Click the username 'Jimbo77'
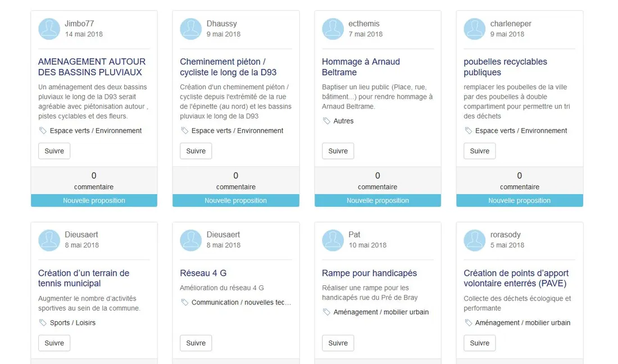618x364 pixels. 79,24
